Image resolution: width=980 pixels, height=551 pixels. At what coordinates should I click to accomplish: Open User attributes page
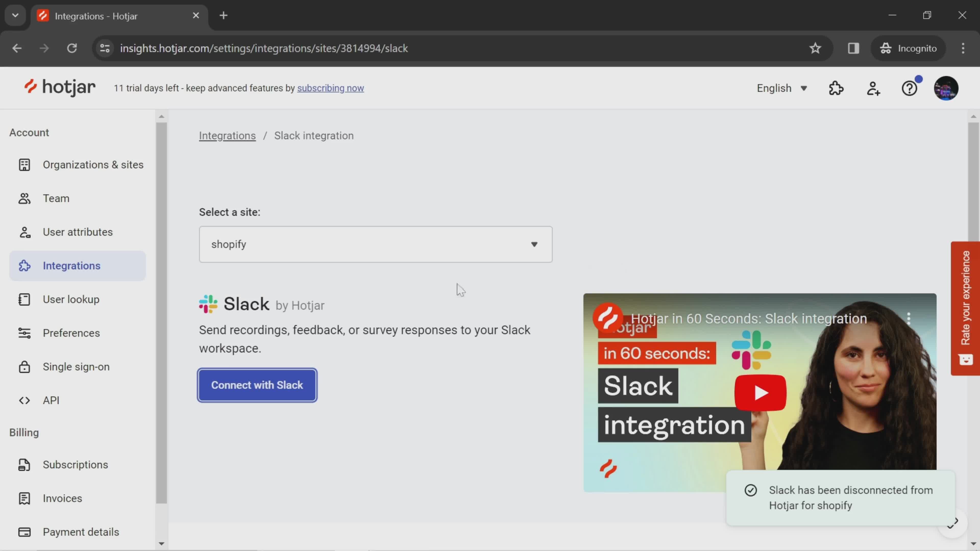[x=78, y=232]
